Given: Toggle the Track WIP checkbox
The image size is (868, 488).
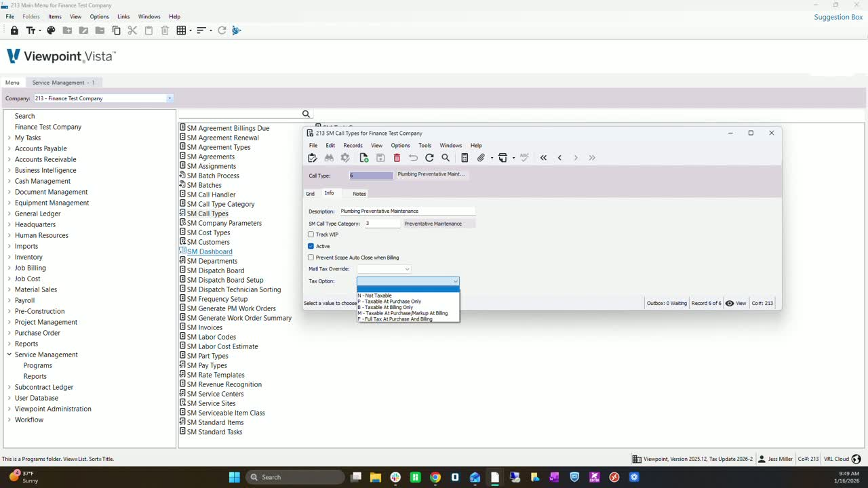Looking at the screenshot, I should point(311,235).
